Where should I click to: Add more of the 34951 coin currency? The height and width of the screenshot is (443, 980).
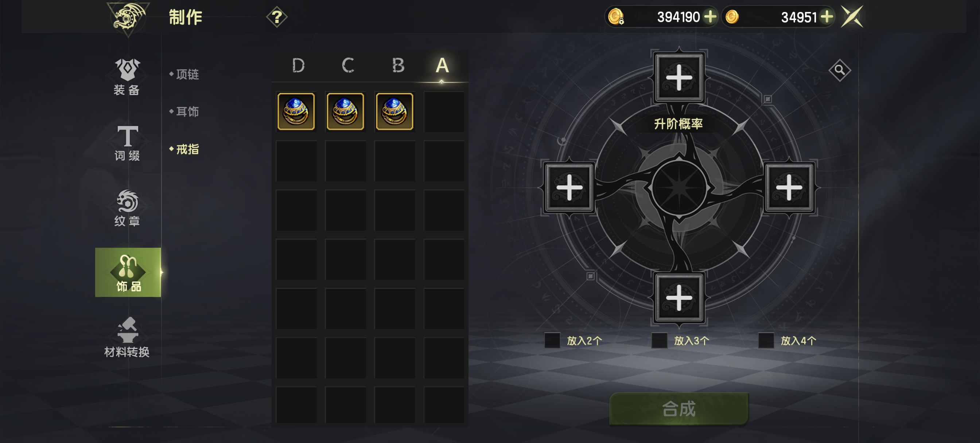(x=827, y=17)
